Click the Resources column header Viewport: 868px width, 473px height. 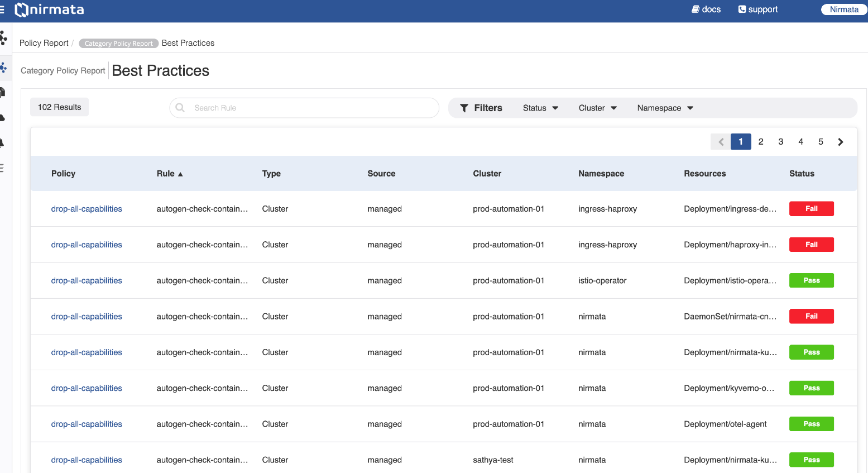tap(705, 174)
